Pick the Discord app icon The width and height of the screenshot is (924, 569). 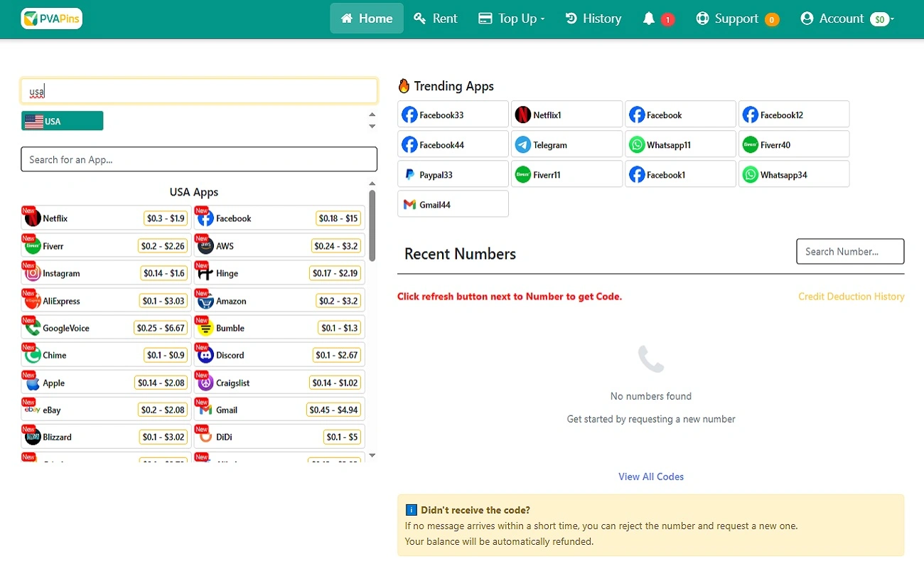pyautogui.click(x=206, y=355)
